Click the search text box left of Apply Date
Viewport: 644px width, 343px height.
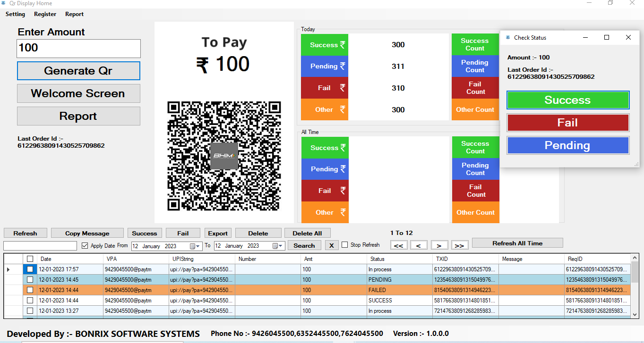point(40,246)
